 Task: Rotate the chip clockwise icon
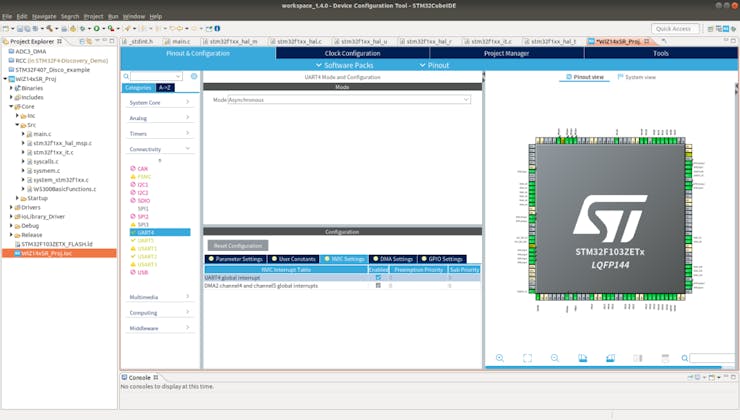click(x=583, y=358)
